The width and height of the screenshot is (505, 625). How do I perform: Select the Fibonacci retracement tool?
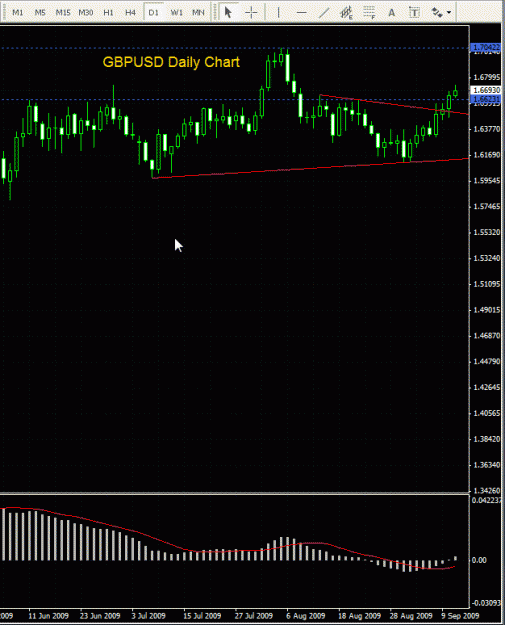[x=369, y=12]
